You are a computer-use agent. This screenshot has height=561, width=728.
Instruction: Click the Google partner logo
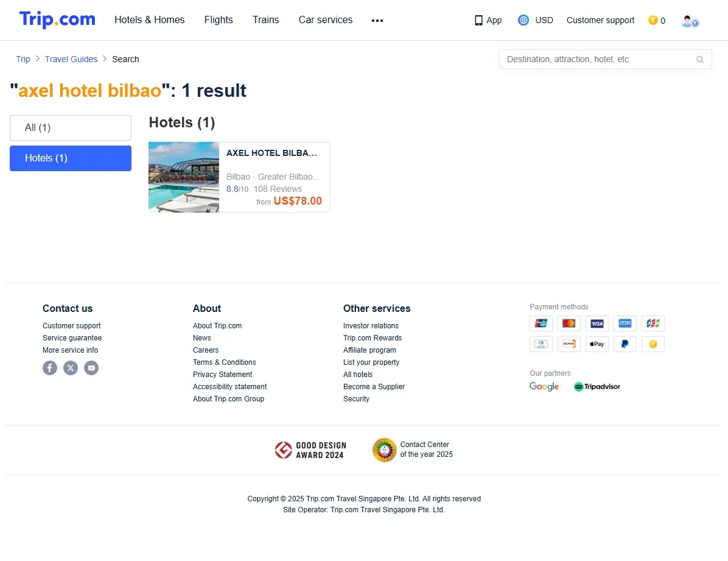point(544,387)
